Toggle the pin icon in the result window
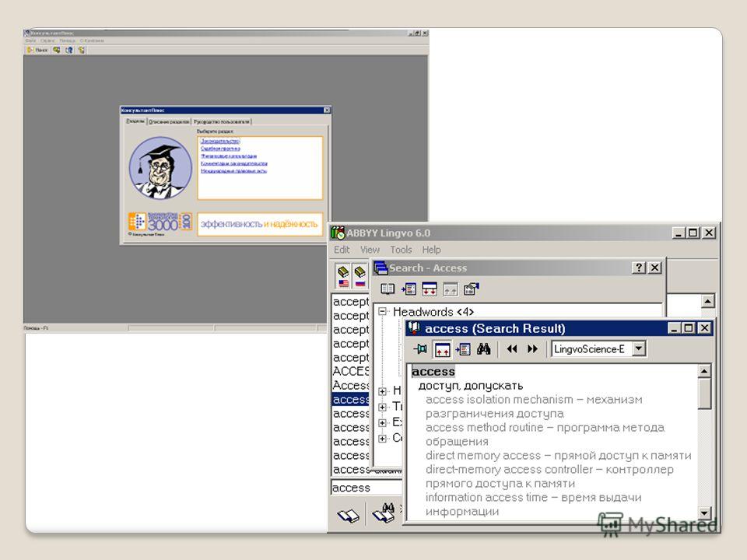This screenshot has width=747, height=560. [420, 349]
